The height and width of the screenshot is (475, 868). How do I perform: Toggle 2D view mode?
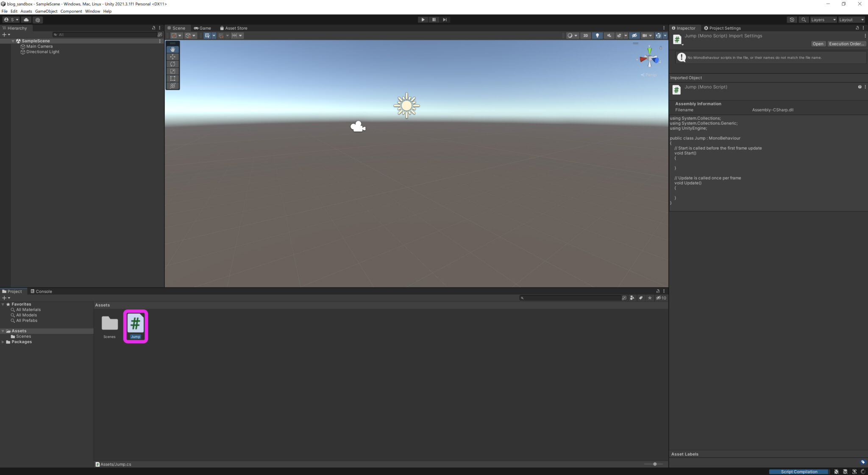585,36
